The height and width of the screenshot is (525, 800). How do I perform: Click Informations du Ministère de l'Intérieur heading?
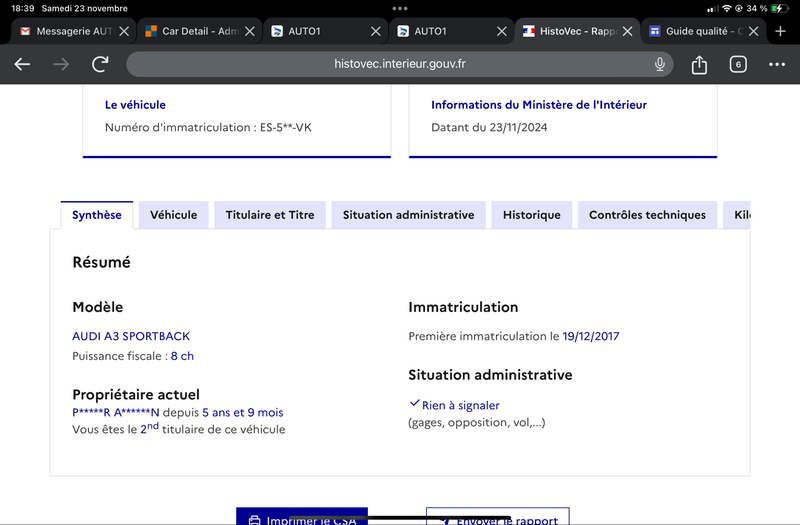point(539,105)
